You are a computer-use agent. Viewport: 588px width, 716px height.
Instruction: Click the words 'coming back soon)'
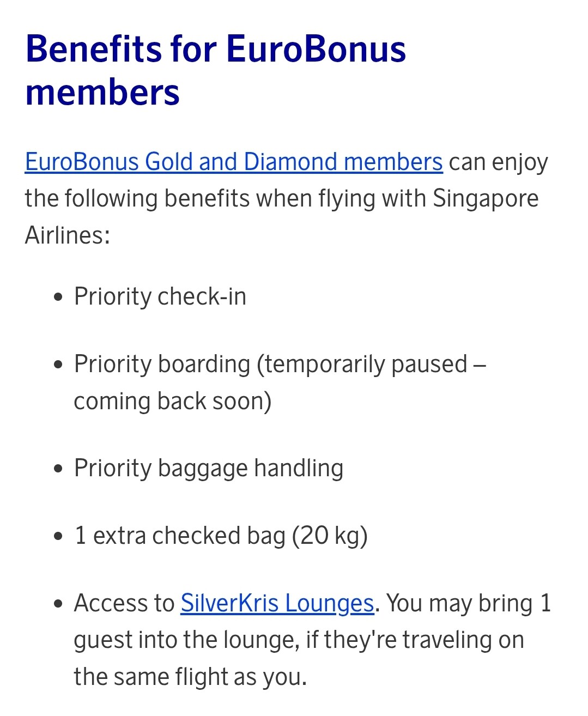173,401
